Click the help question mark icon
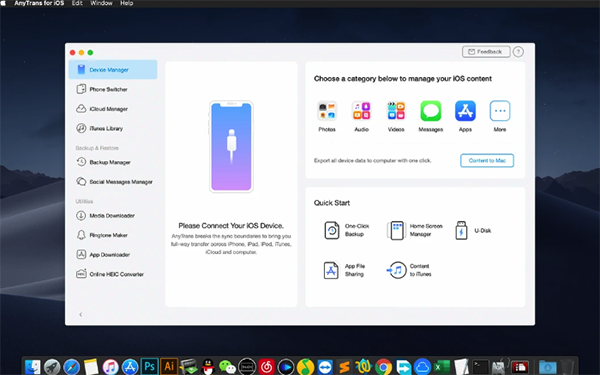The image size is (600, 375). [518, 52]
